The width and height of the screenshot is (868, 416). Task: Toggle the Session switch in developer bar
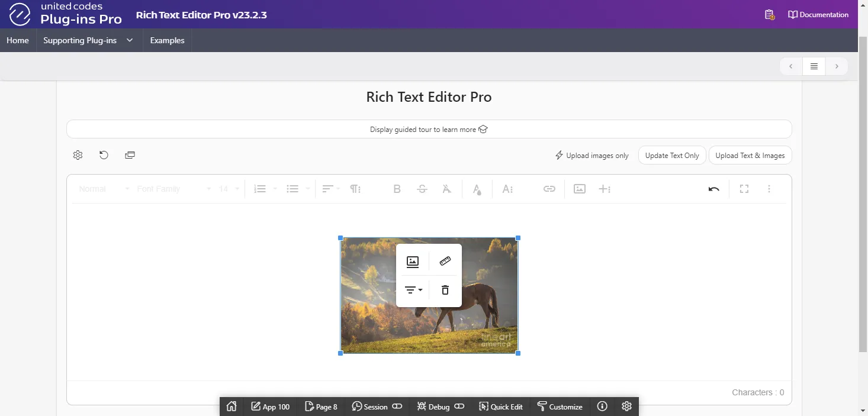coord(397,407)
